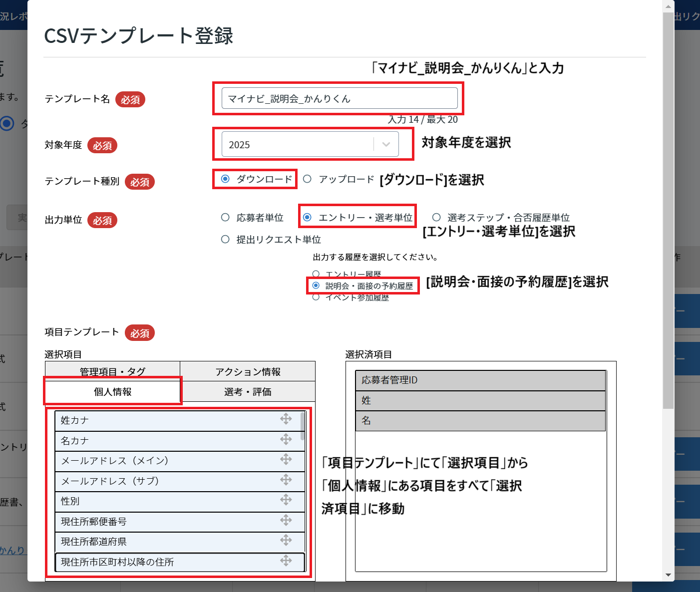The width and height of the screenshot is (700, 592).
Task: Select the アップロード radio button
Action: 307,179
